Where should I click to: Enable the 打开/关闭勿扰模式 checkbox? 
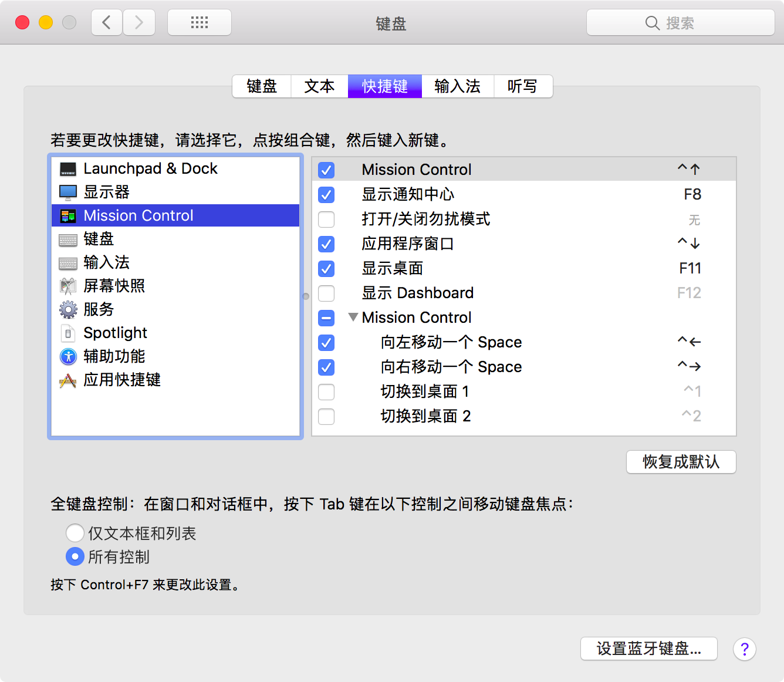coord(326,220)
